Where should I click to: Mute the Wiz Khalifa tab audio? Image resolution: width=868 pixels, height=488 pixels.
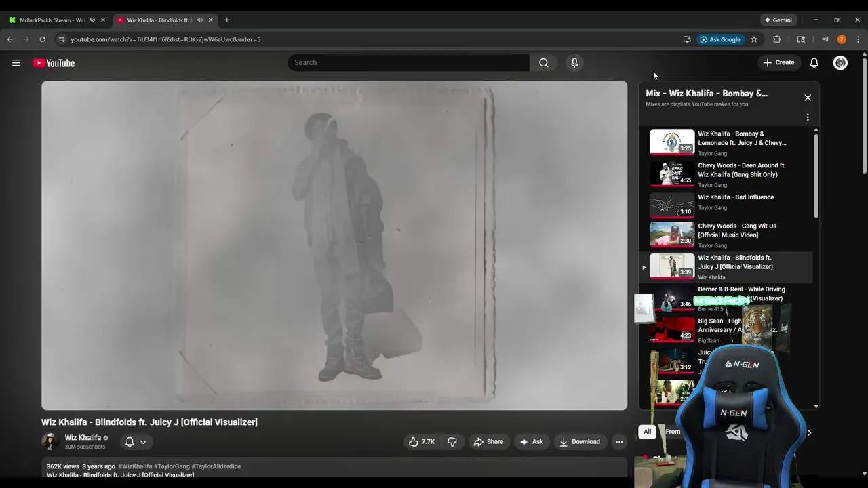coord(199,20)
